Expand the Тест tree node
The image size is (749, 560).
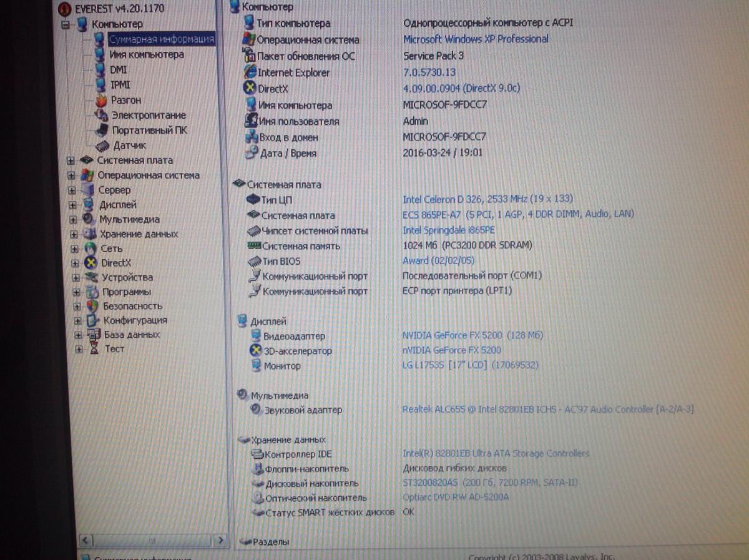tap(79, 349)
